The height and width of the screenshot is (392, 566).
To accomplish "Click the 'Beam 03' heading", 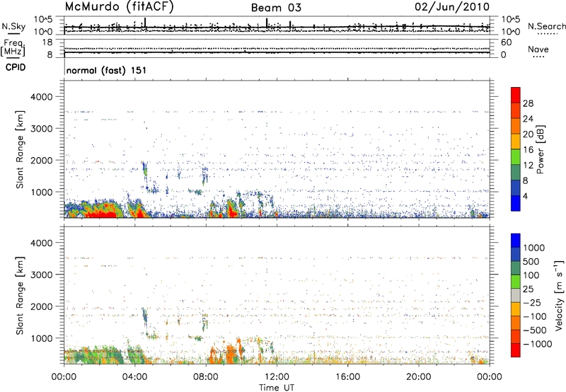I will [276, 8].
